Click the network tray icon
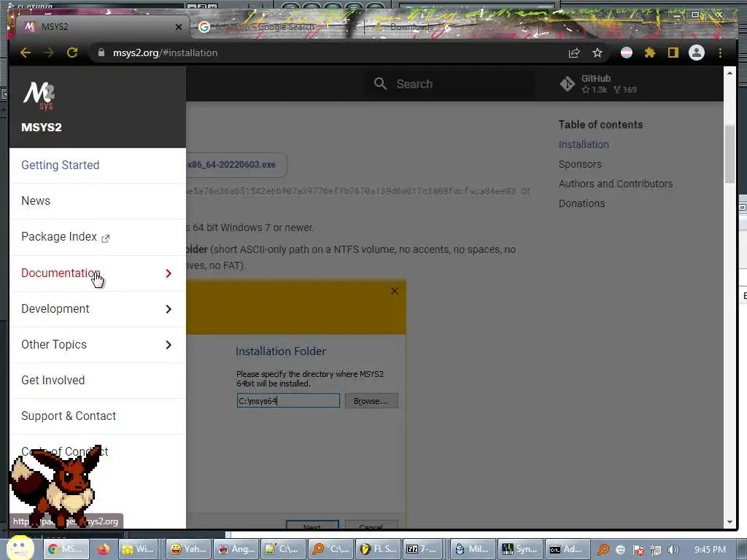The image size is (747, 560). 656,550
